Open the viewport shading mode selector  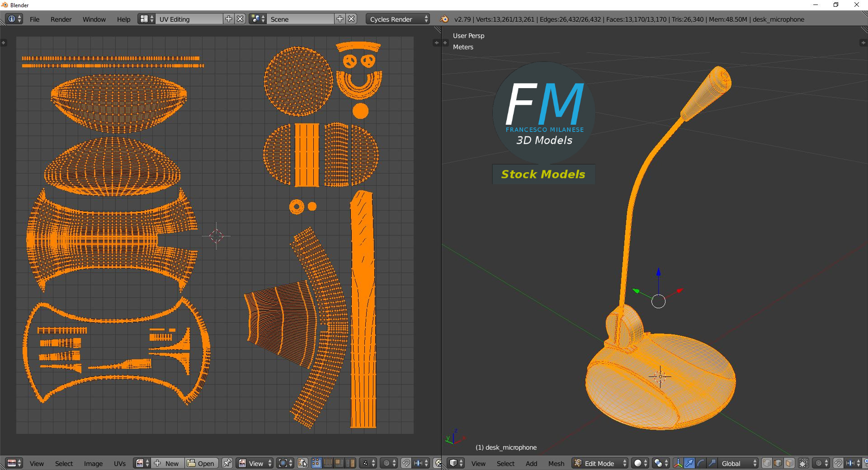point(640,463)
